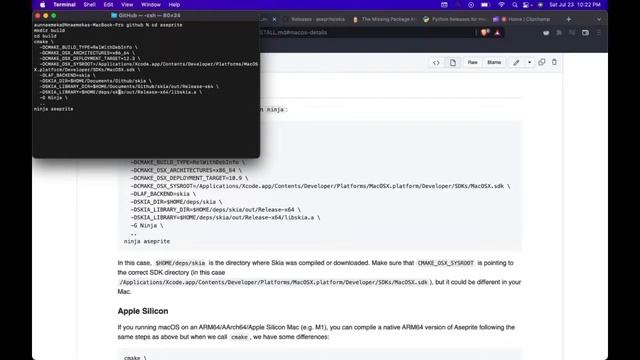Click the -DLAF_BACKEND=skia line in Terminal
This screenshot has height=360, width=640.
pos(67,75)
